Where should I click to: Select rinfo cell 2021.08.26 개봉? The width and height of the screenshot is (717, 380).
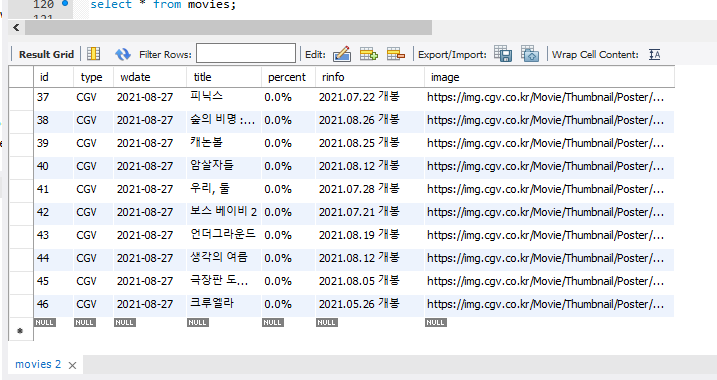click(x=370, y=120)
